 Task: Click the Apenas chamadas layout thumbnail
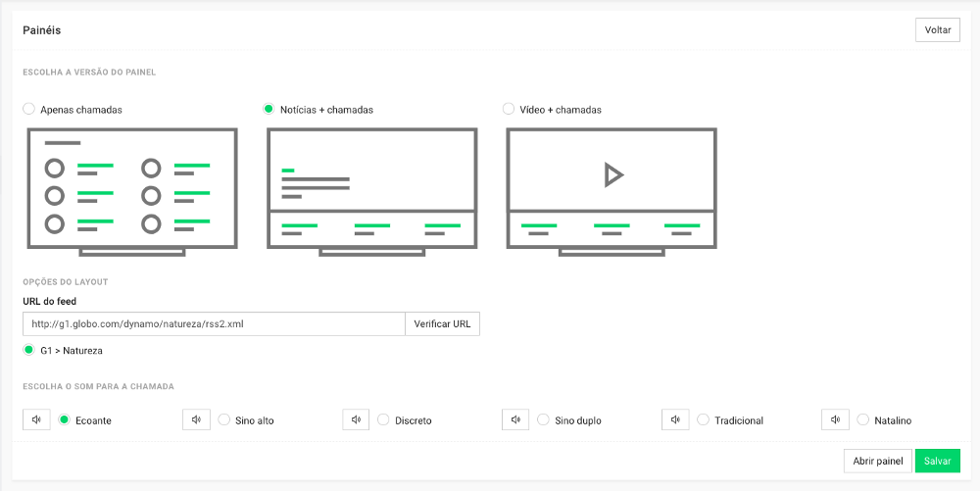click(x=132, y=192)
